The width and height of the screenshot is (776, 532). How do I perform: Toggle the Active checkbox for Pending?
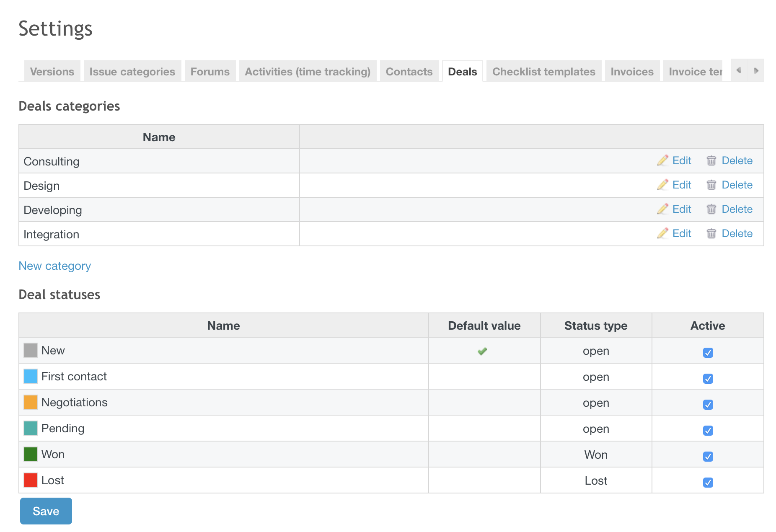[x=707, y=430]
